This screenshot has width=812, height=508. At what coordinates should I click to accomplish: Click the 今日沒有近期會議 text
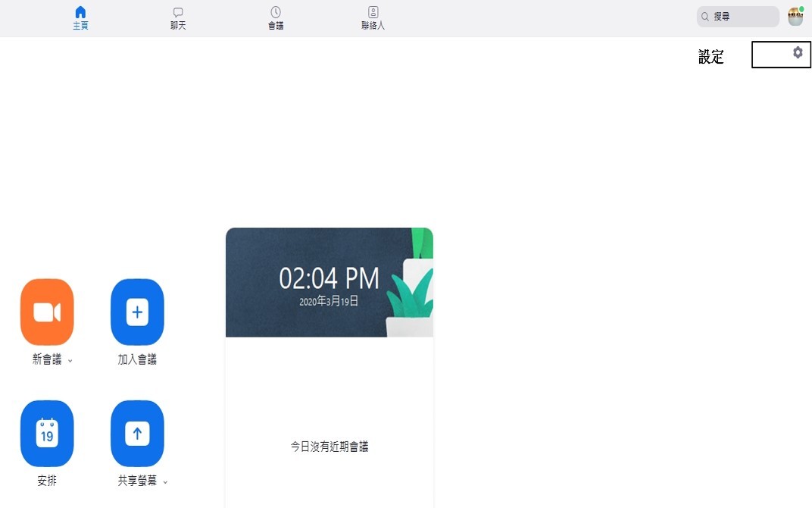[329, 447]
